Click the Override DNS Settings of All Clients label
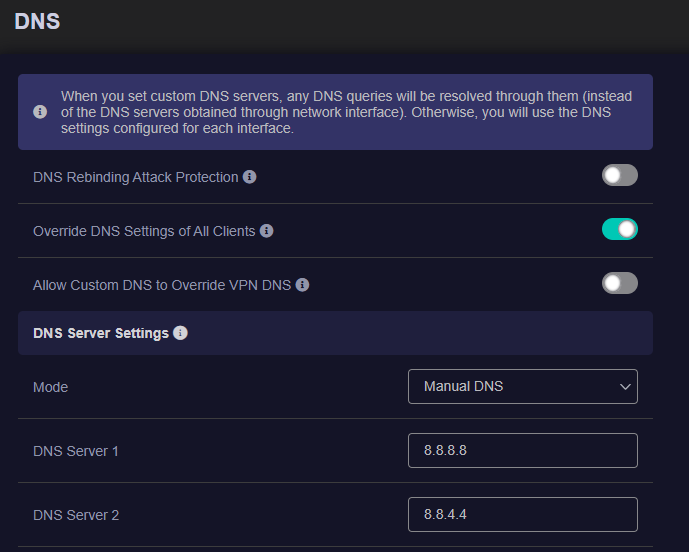Image resolution: width=689 pixels, height=552 pixels. 143,231
